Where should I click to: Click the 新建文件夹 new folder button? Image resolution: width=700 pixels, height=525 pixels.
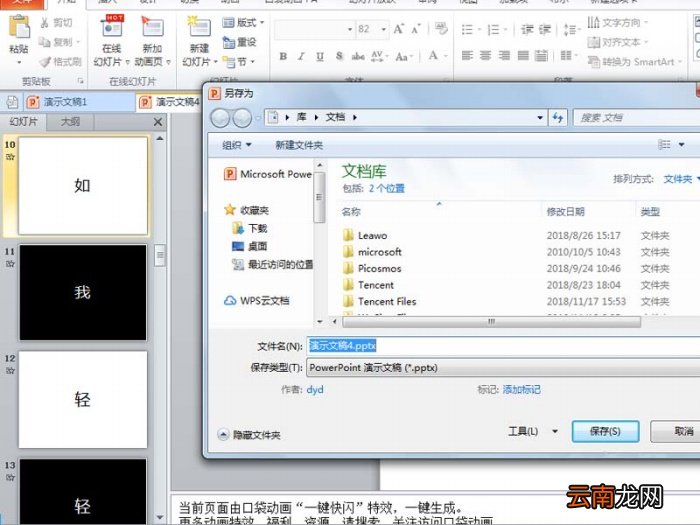tap(299, 145)
